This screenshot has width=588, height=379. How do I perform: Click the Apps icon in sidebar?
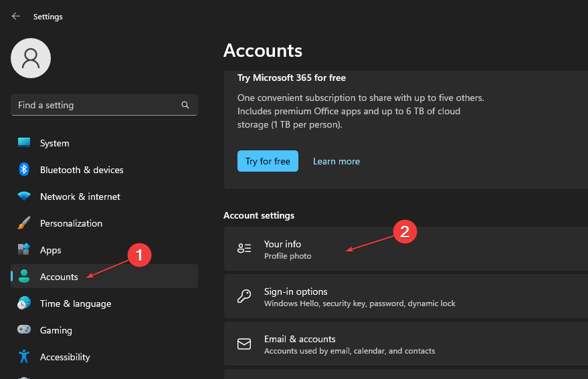(x=24, y=249)
